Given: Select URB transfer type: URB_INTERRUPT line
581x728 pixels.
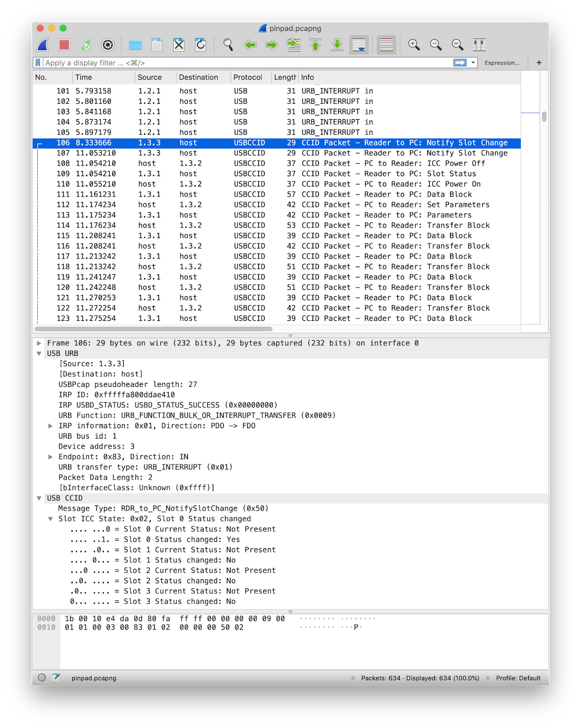Looking at the screenshot, I should click(x=145, y=467).
